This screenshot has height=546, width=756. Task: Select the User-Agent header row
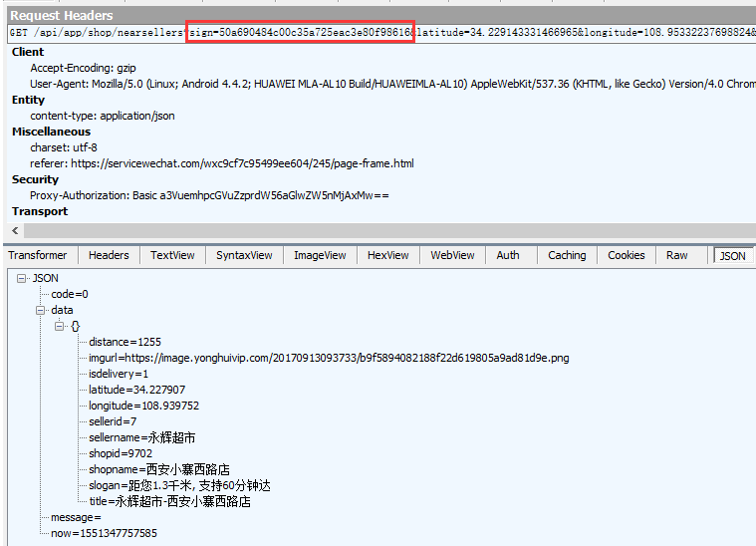[392, 84]
